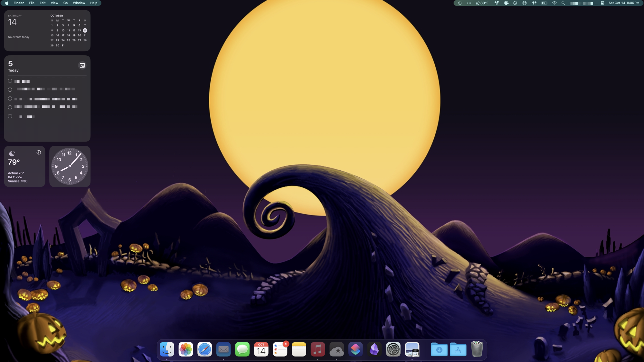Open the Preview app in Dock
The image size is (644, 362).
tap(412, 349)
